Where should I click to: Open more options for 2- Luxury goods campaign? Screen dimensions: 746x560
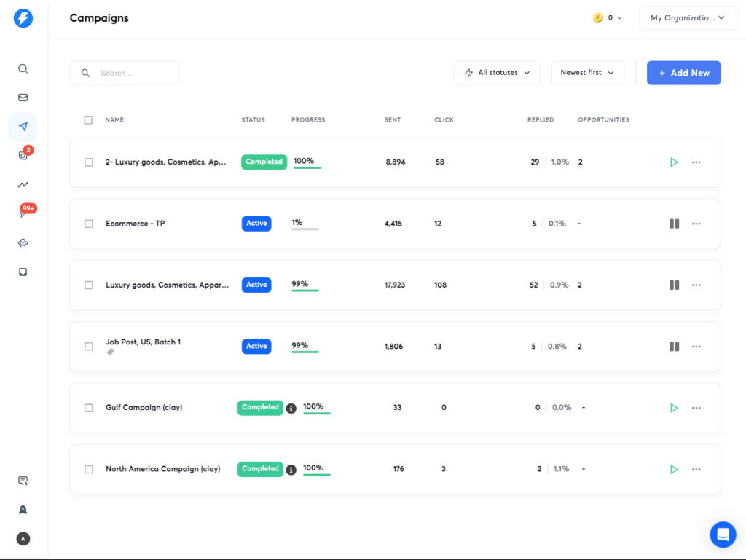[696, 162]
